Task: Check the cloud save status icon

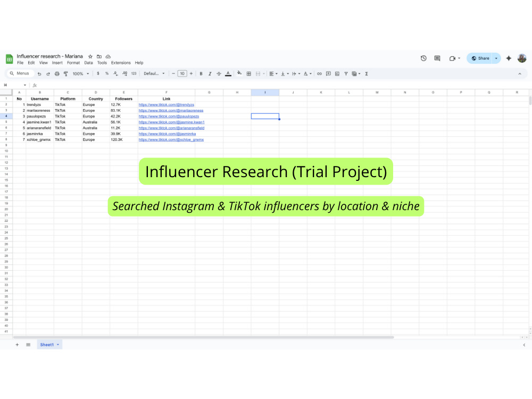Action: 108,57
